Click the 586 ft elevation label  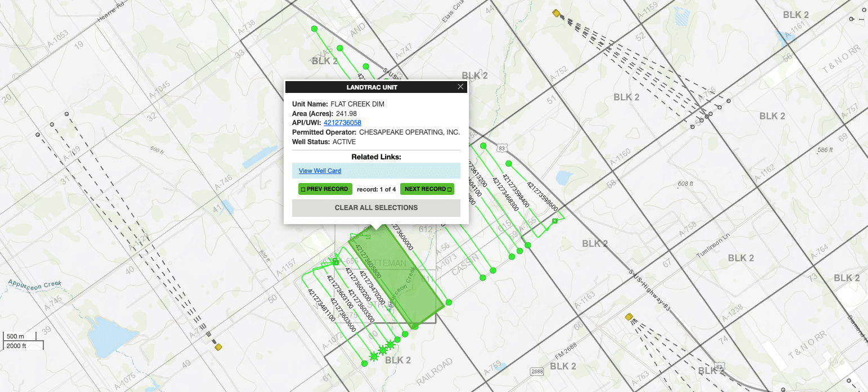826,150
